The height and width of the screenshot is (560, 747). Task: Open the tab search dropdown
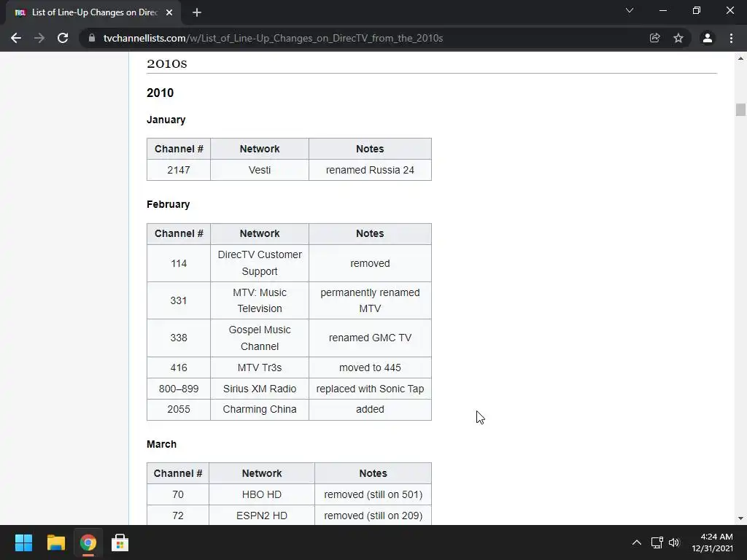click(630, 10)
